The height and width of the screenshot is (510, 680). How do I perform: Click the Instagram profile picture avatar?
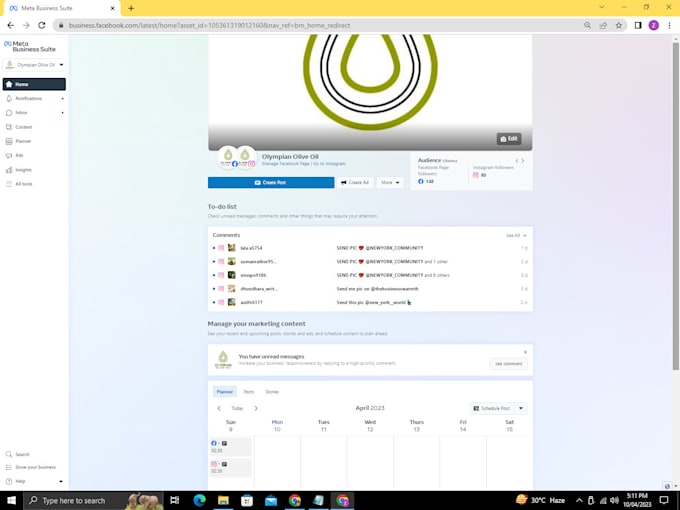click(x=245, y=157)
